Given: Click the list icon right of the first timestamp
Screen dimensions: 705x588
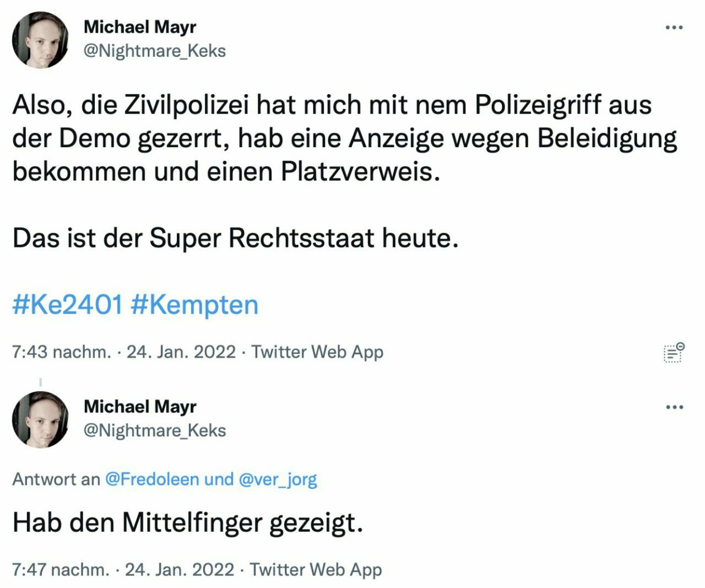Looking at the screenshot, I should [x=673, y=352].
